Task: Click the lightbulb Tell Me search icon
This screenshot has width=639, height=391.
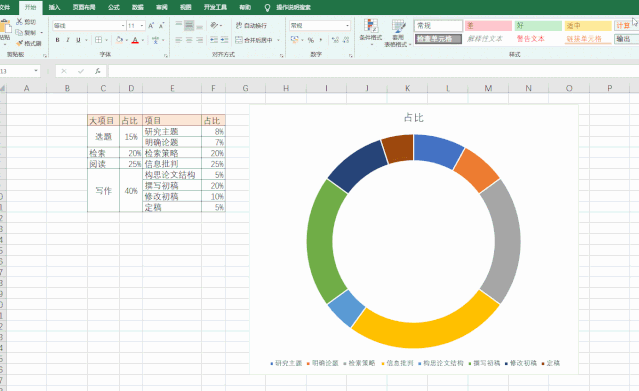Action: [267, 7]
